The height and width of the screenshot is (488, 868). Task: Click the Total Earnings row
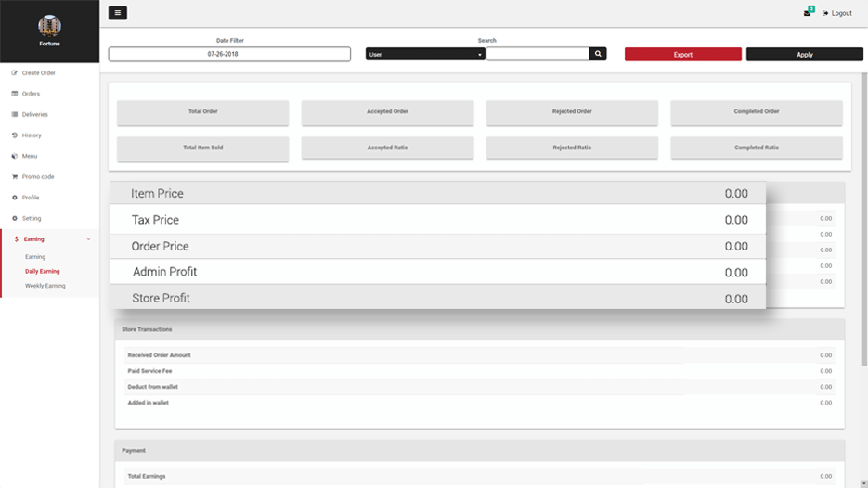(x=479, y=476)
